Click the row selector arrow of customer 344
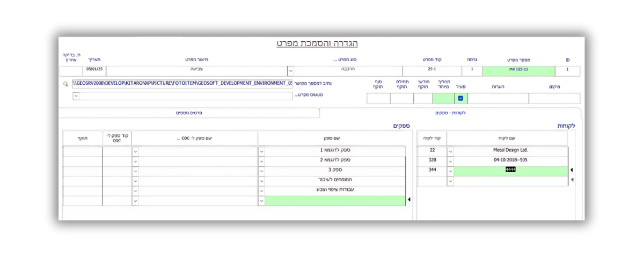The height and width of the screenshot is (272, 644). click(572, 170)
